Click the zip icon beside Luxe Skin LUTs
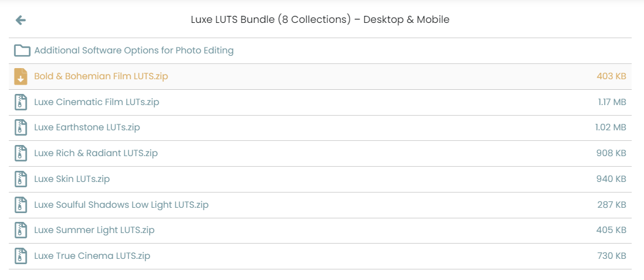Screen dimensions: 644x280 click(21, 179)
